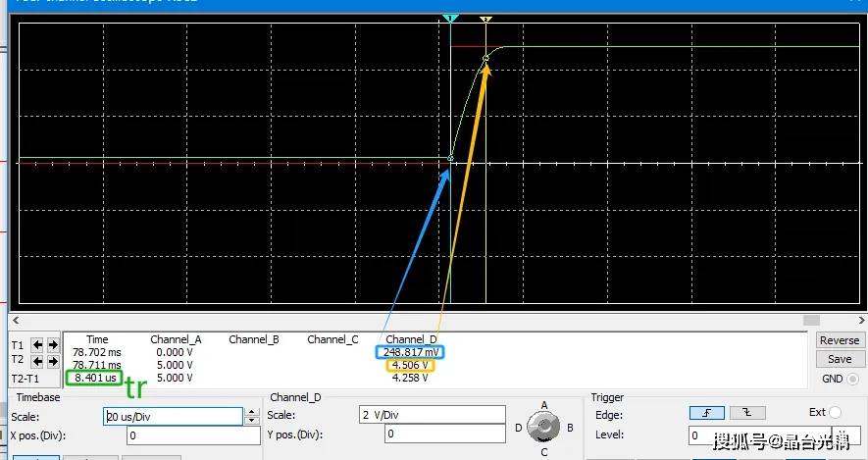Move cursor T1 right with arrow
Image resolution: width=868 pixels, height=460 pixels.
(52, 345)
